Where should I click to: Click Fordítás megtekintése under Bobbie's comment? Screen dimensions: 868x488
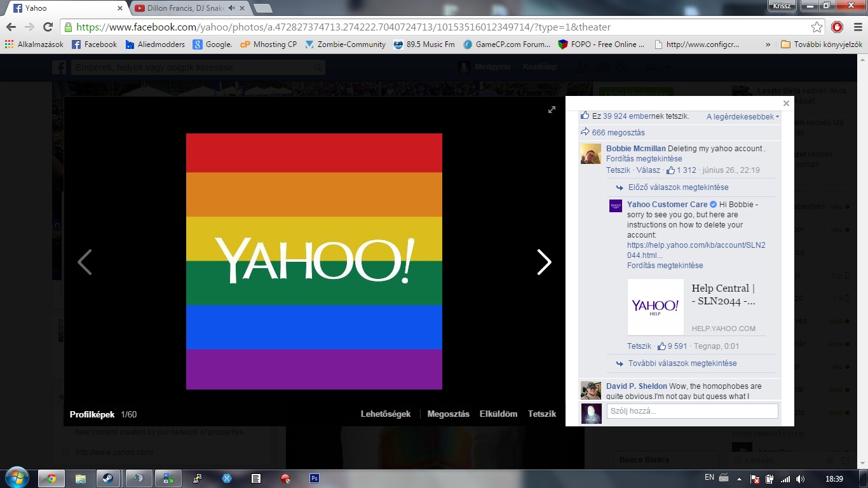click(x=644, y=159)
